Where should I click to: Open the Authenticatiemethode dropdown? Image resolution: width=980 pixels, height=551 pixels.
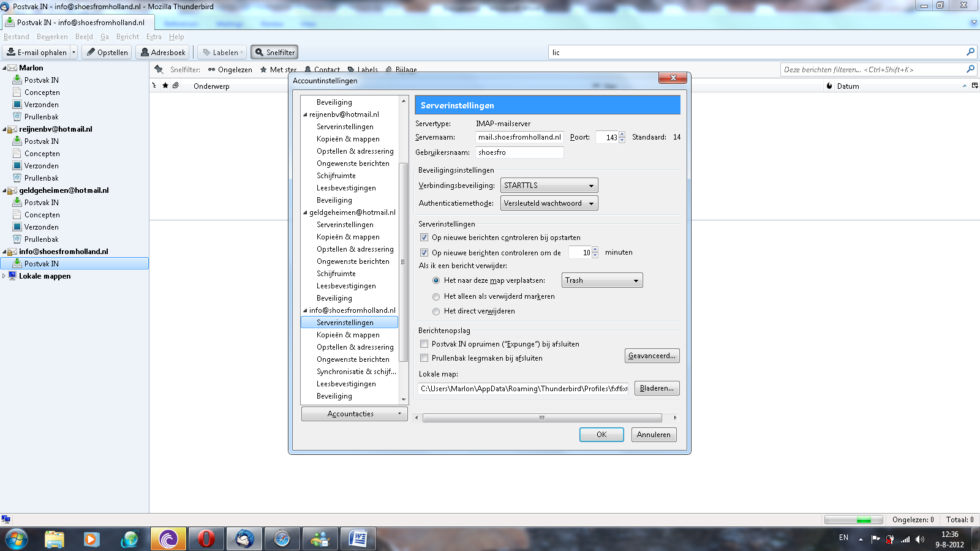[549, 203]
